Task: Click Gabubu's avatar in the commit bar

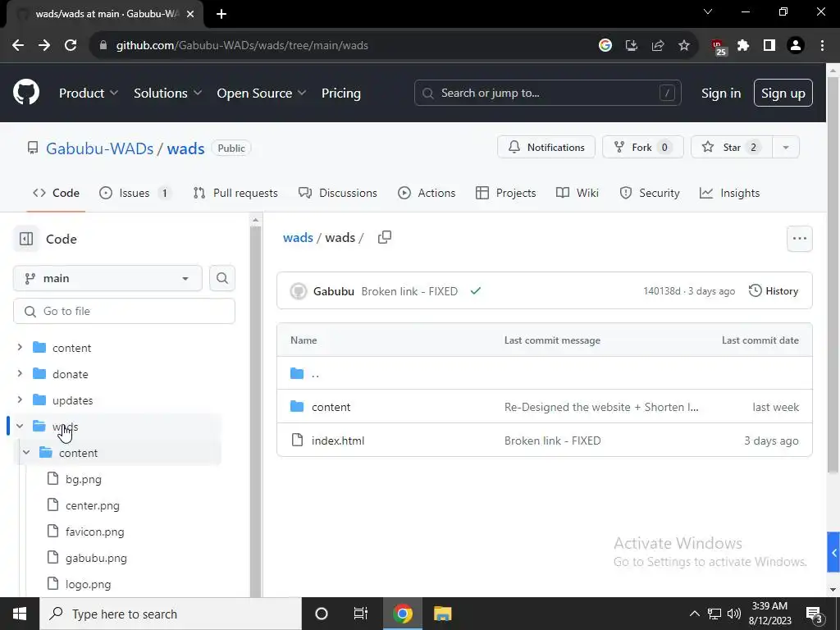Action: (299, 291)
